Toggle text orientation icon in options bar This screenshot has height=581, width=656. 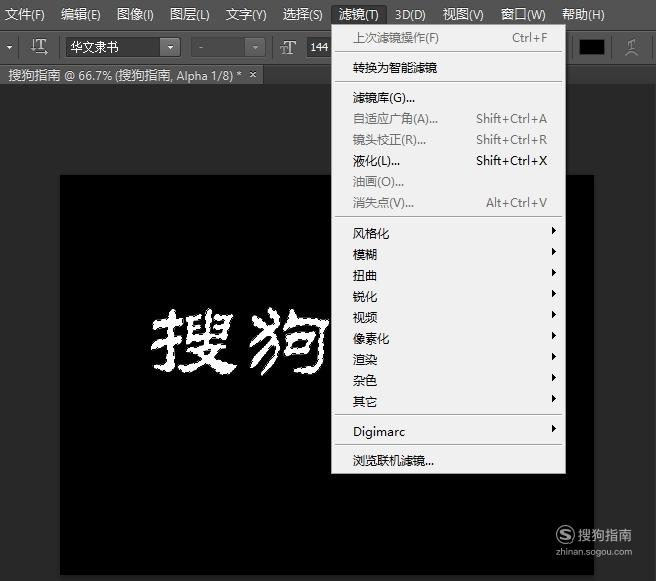point(39,46)
